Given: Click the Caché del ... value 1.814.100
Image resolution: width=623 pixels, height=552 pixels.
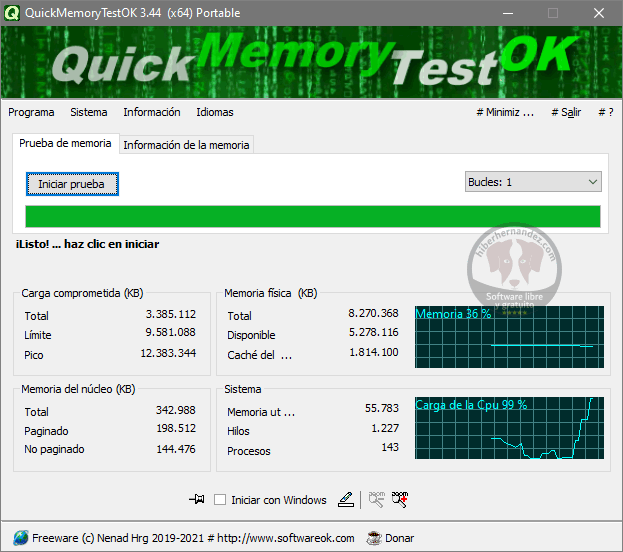Looking at the screenshot, I should point(374,352).
